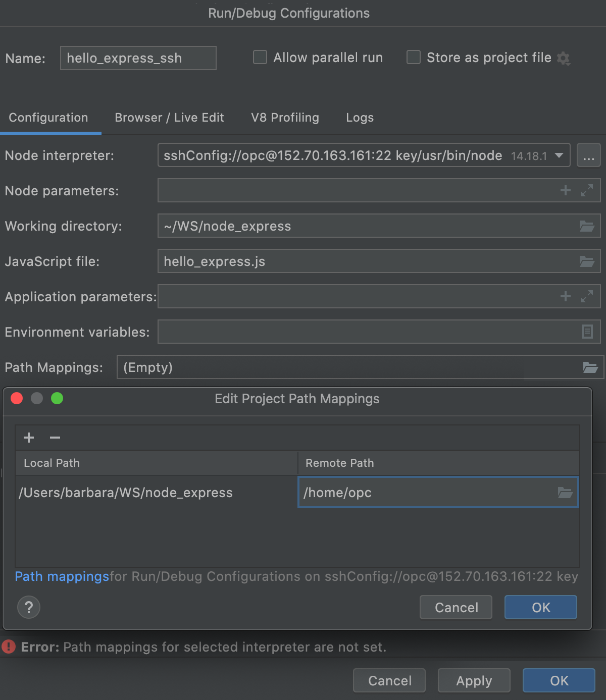The image size is (606, 700).
Task: Open the Path Mappings folder icon
Action: pyautogui.click(x=590, y=367)
